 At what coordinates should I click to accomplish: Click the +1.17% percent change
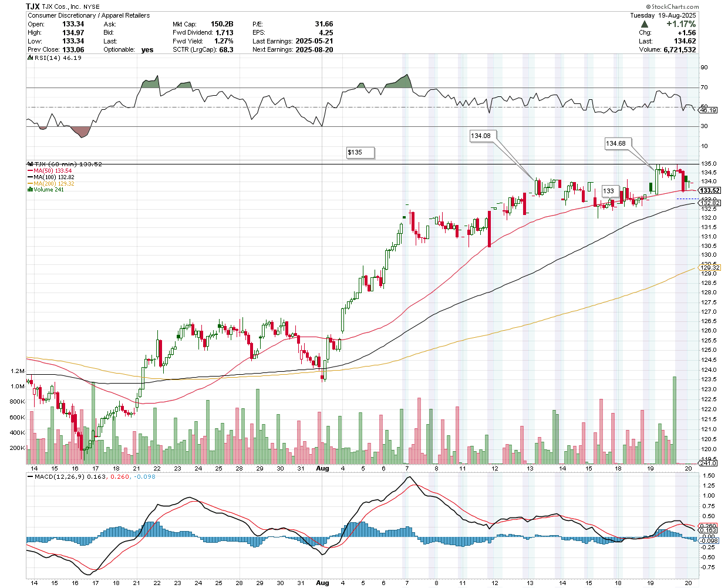coord(681,24)
